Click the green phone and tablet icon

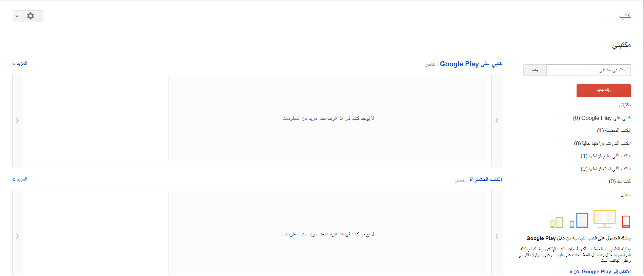point(557,222)
